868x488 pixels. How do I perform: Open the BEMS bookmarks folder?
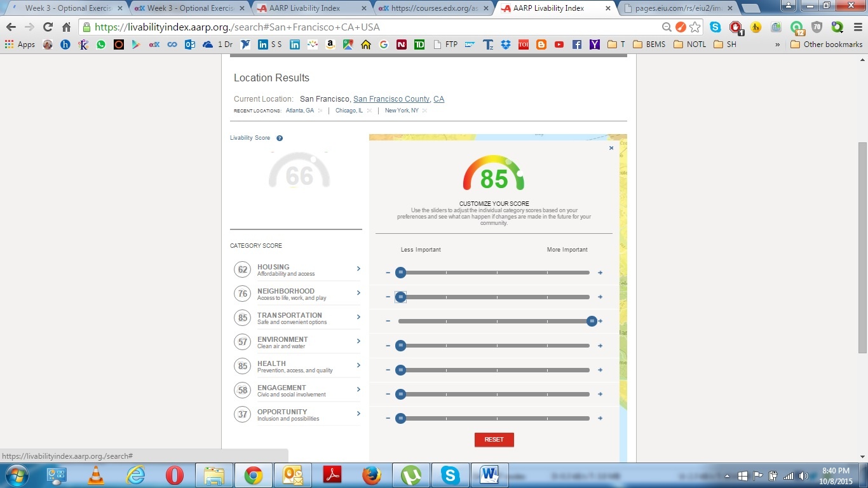tap(648, 44)
